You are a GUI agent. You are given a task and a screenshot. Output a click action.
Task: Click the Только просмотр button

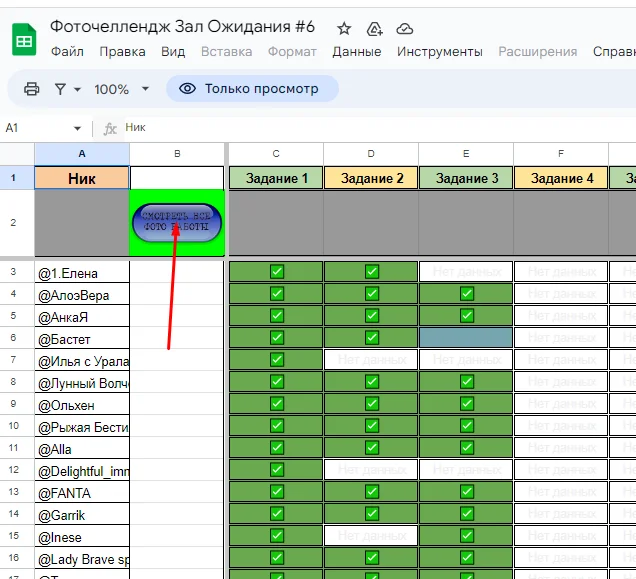click(x=250, y=89)
